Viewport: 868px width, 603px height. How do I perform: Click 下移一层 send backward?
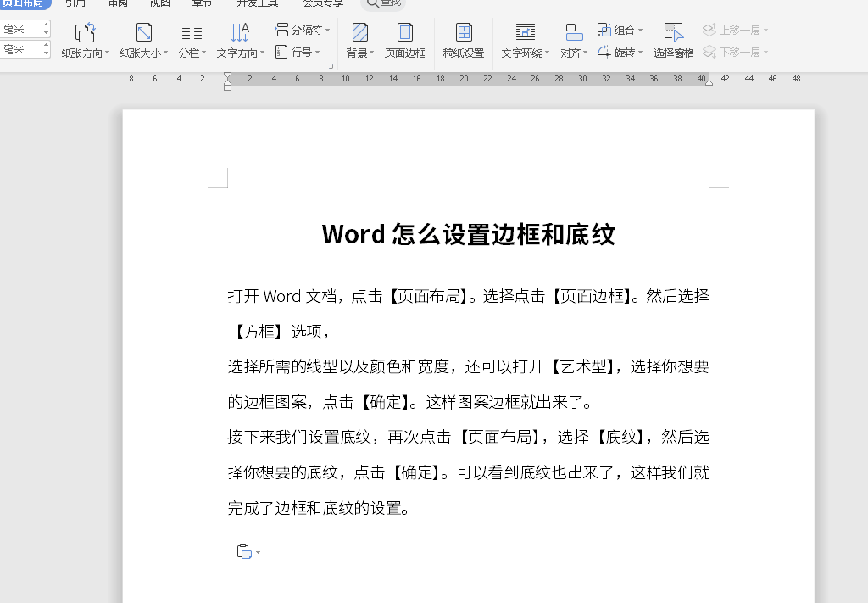(x=735, y=52)
